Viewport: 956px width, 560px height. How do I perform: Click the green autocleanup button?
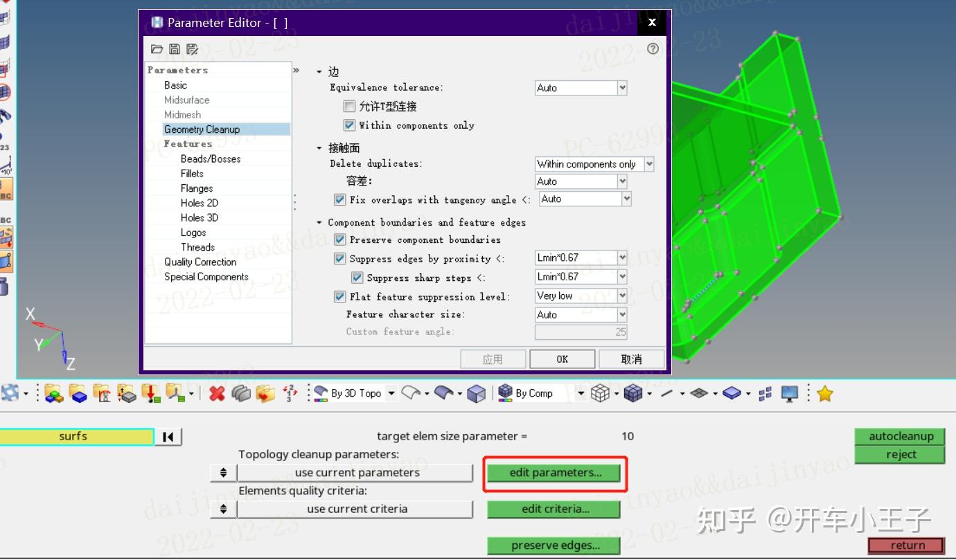point(901,436)
